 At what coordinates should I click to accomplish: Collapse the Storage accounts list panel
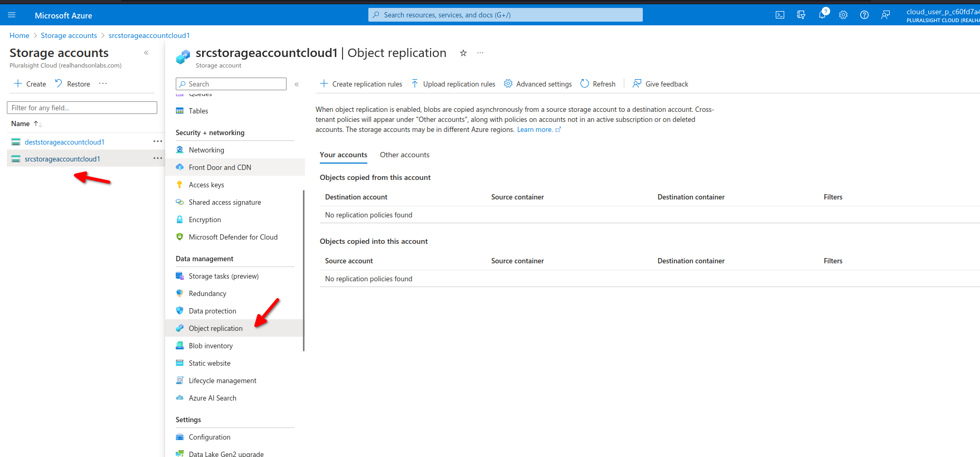pos(146,53)
